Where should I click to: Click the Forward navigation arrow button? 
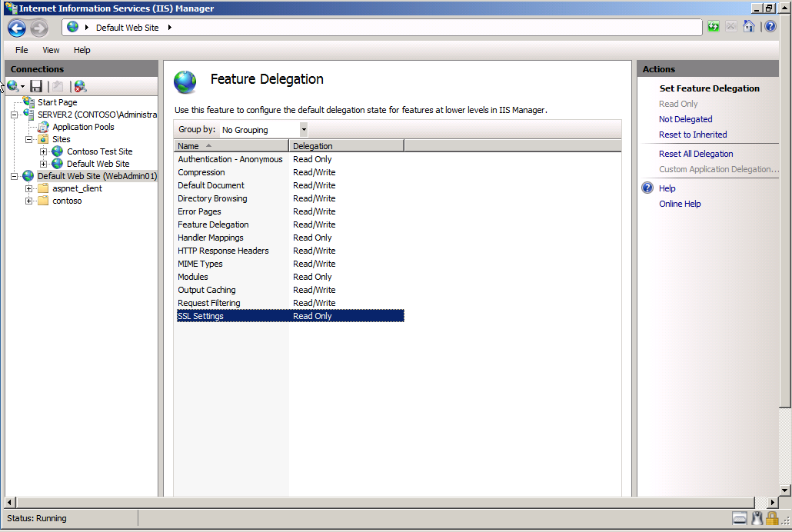[x=39, y=28]
